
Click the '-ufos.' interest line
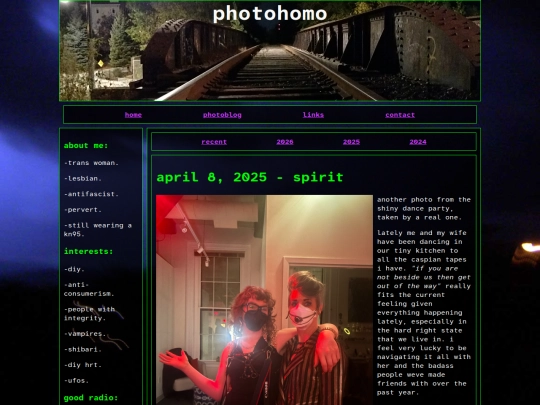76,381
